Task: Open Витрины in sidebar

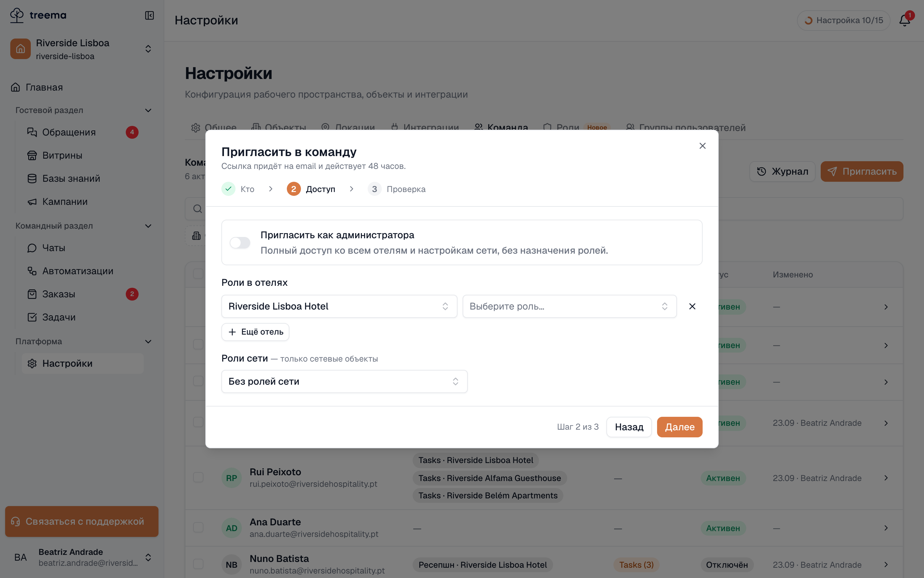Action: (82, 155)
